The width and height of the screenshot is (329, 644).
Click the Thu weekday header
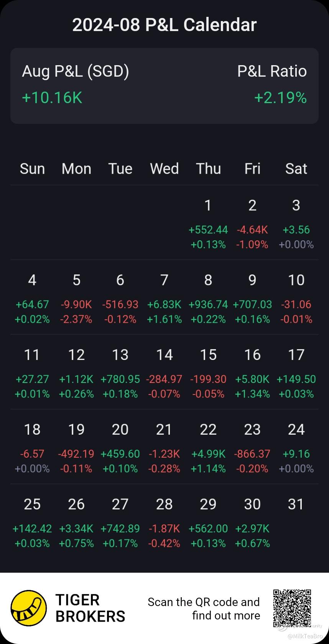pos(208,169)
